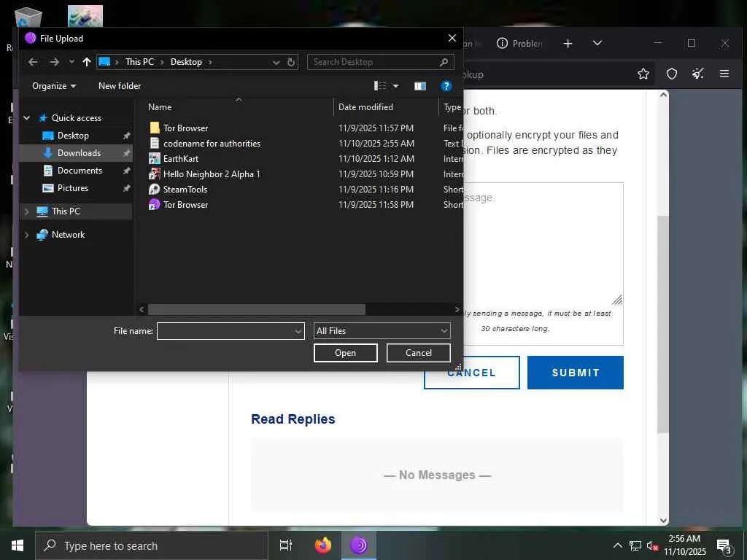This screenshot has width=747, height=560.
Task: Go back in File Upload dialog
Action: (x=33, y=62)
